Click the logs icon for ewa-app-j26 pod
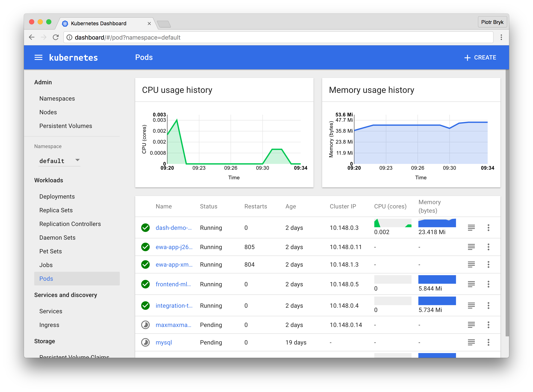 tap(471, 247)
